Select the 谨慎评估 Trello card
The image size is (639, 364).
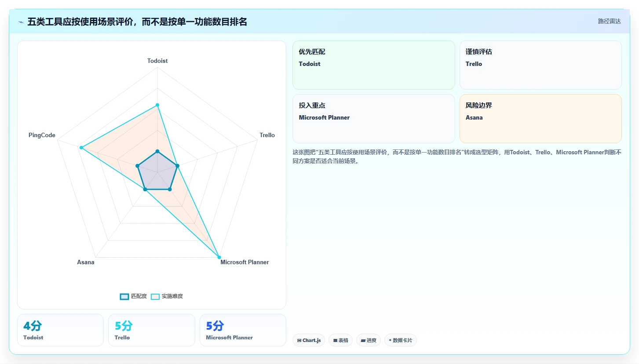[540, 65]
